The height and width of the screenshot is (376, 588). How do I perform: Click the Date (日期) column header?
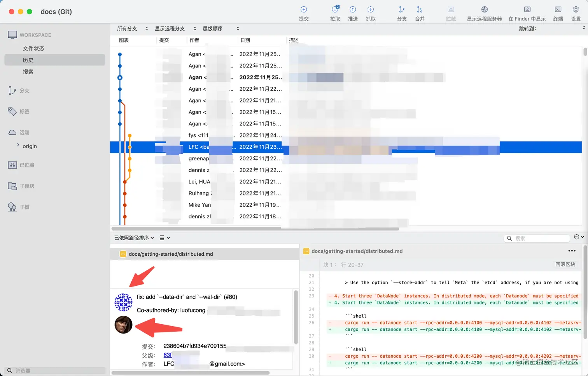(x=245, y=40)
